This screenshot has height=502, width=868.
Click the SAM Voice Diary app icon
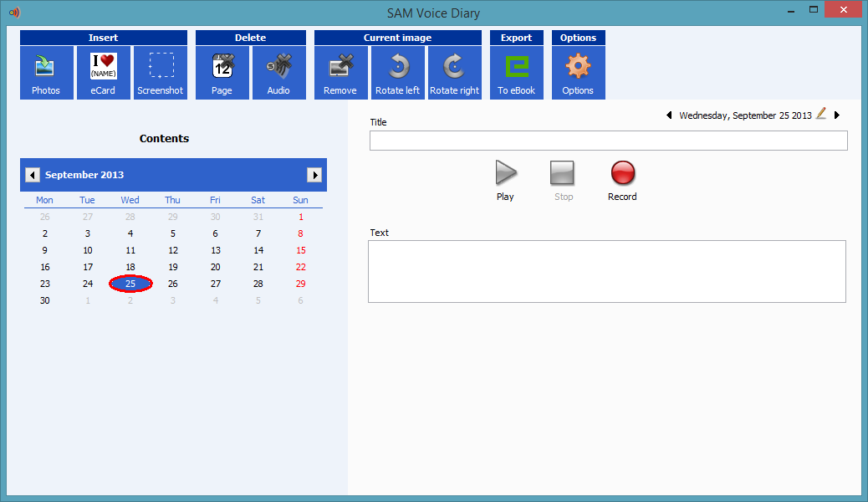coord(14,13)
